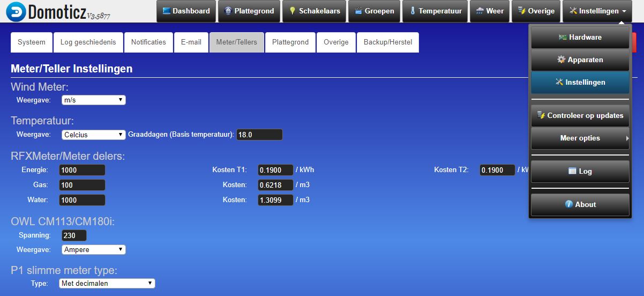Click the Domoticz logo icon
The height and width of the screenshot is (296, 644).
pyautogui.click(x=16, y=12)
